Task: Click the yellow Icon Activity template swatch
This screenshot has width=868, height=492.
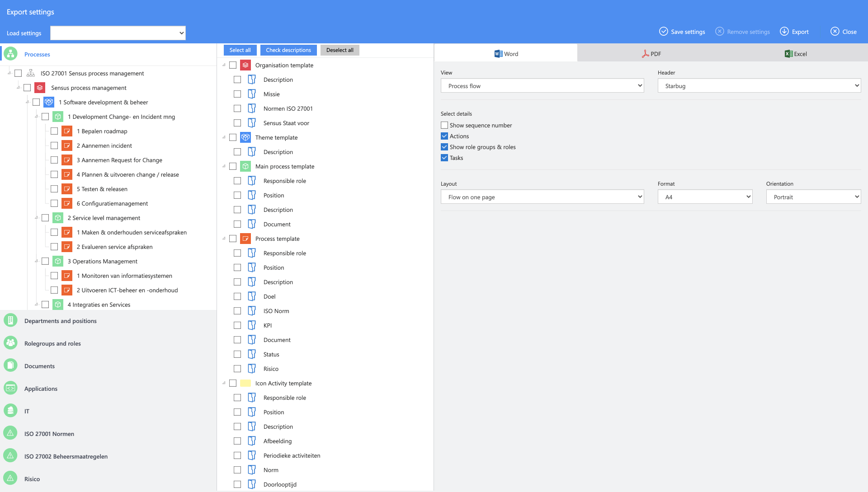Action: coord(245,383)
